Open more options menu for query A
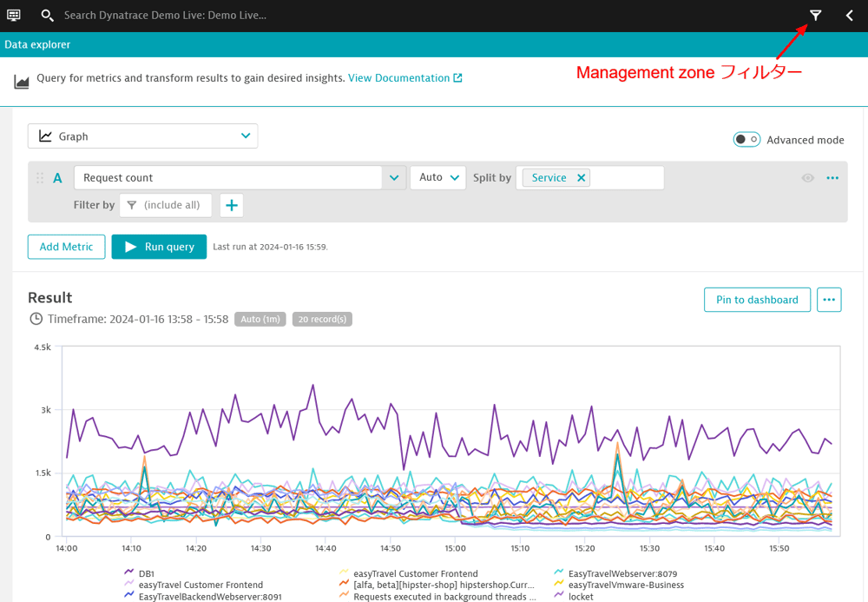The width and height of the screenshot is (868, 602). (832, 178)
